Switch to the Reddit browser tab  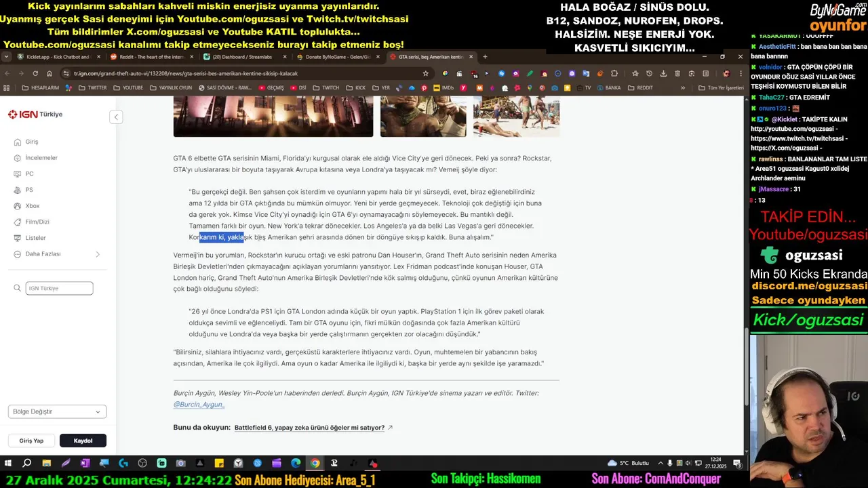click(152, 57)
